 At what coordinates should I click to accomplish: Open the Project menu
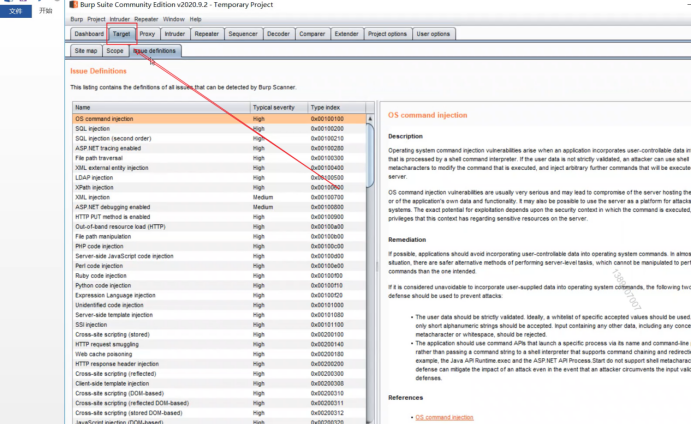tap(96, 19)
